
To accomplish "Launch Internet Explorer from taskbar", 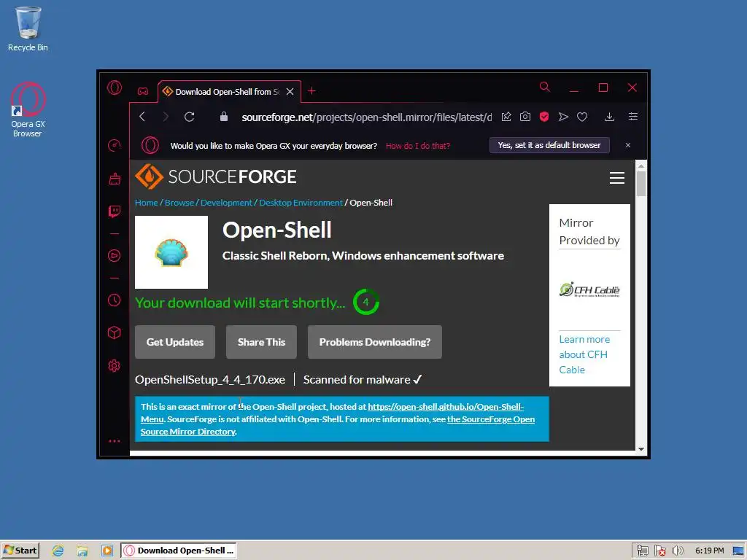I will [58, 551].
